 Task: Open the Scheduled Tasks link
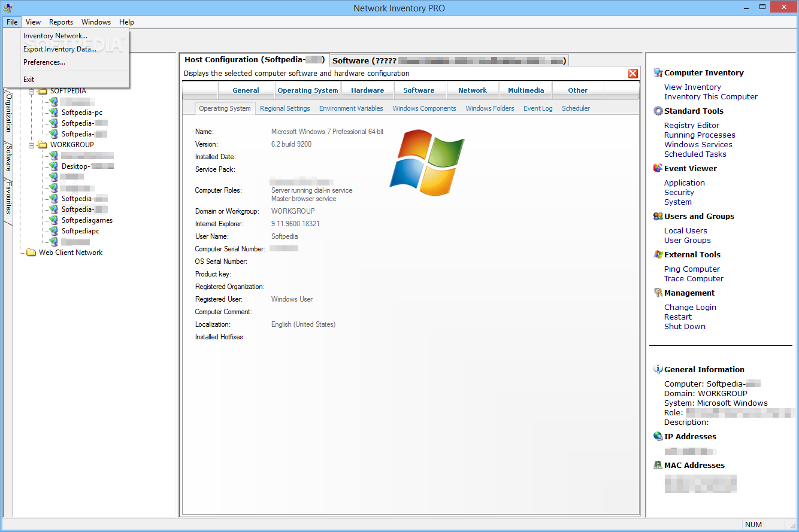[695, 154]
